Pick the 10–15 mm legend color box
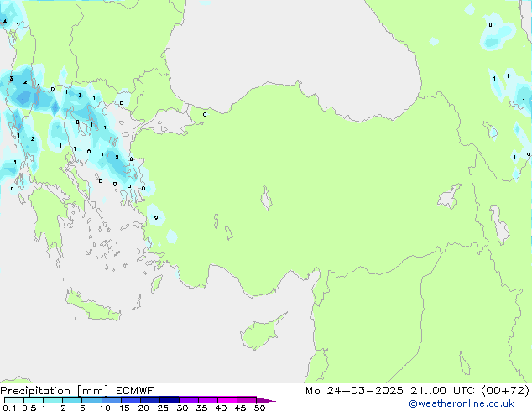This screenshot has width=532, height=411. [111, 400]
